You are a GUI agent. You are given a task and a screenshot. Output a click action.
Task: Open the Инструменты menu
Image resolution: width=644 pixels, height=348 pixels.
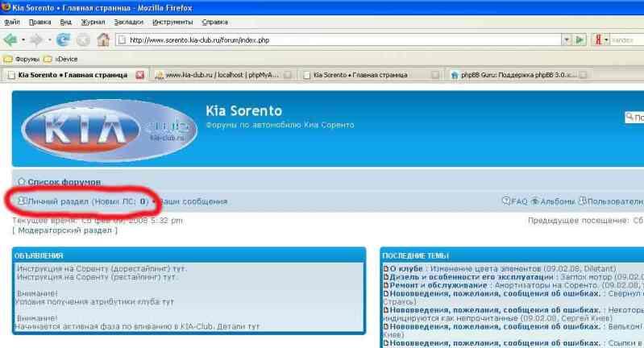pyautogui.click(x=172, y=23)
